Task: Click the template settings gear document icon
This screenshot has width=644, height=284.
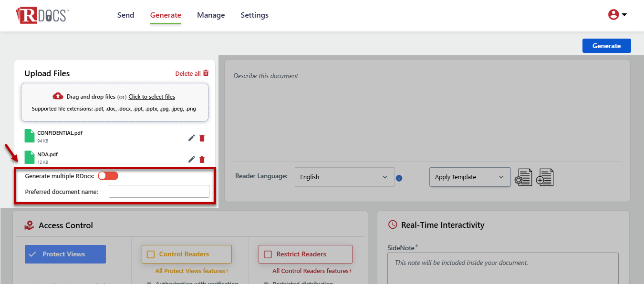Action: (523, 177)
